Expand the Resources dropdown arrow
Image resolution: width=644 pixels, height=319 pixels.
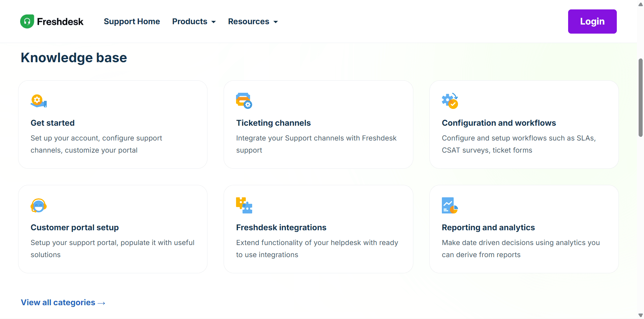click(276, 22)
